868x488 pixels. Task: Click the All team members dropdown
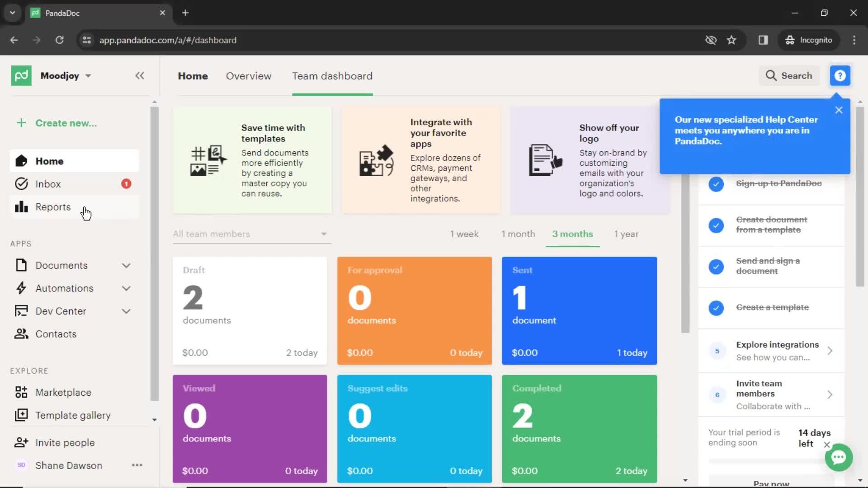point(249,233)
